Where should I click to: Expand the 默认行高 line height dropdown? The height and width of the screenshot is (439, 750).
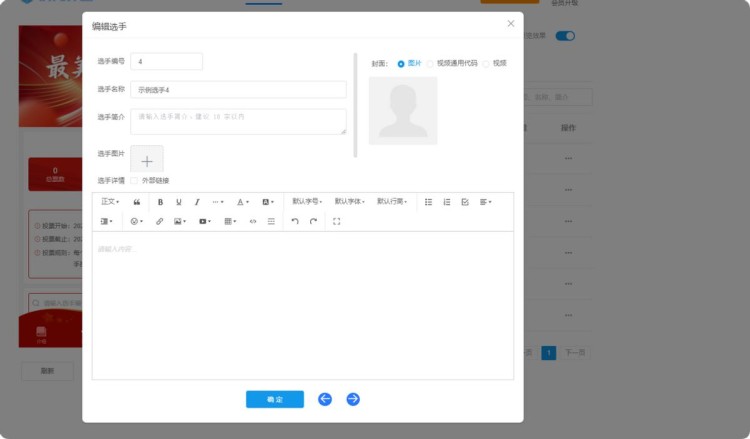[x=391, y=202]
